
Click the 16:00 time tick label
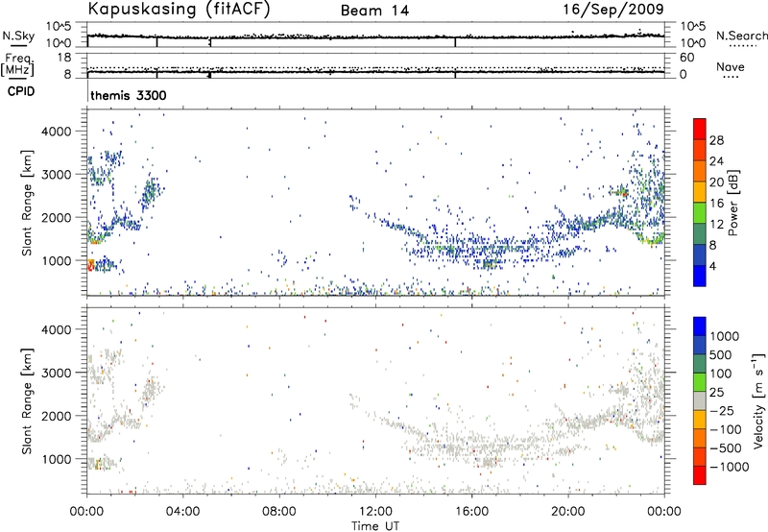tap(471, 512)
